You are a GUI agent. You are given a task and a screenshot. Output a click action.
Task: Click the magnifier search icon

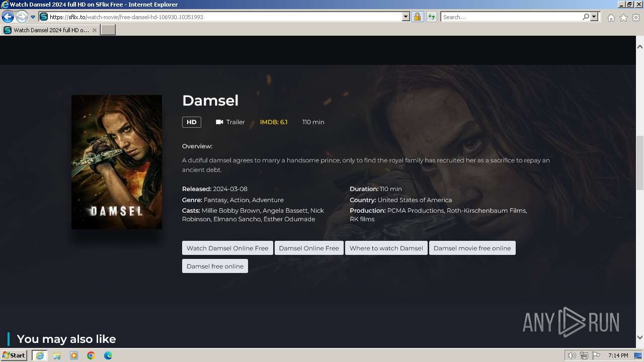(x=586, y=17)
